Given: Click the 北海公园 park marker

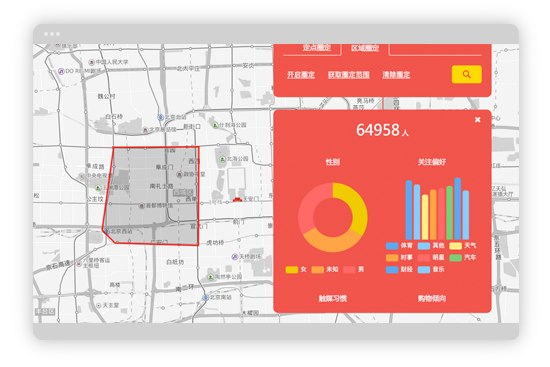Looking at the screenshot, I should pyautogui.click(x=222, y=159).
